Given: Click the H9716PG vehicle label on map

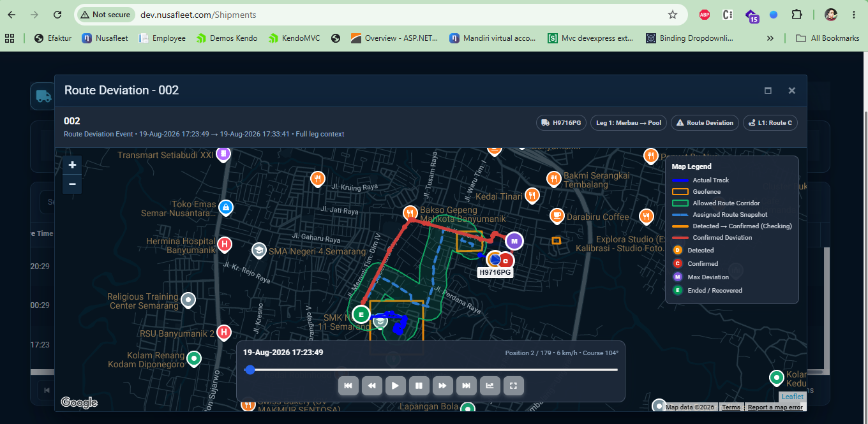Looking at the screenshot, I should tap(496, 272).
